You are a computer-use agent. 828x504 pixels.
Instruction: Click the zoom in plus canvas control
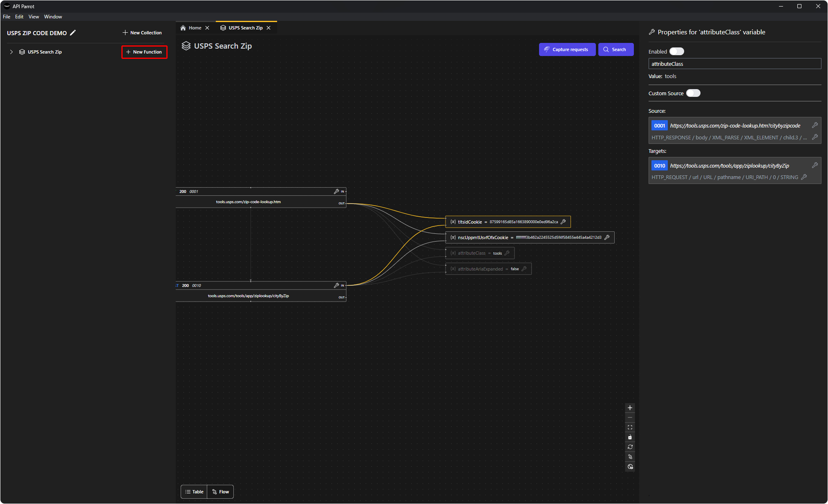(630, 408)
